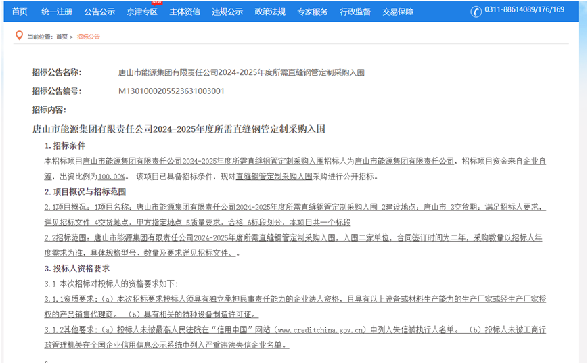Click the hotline number 0311-88614089/176/169
This screenshot has height=364, width=588.
click(524, 9)
